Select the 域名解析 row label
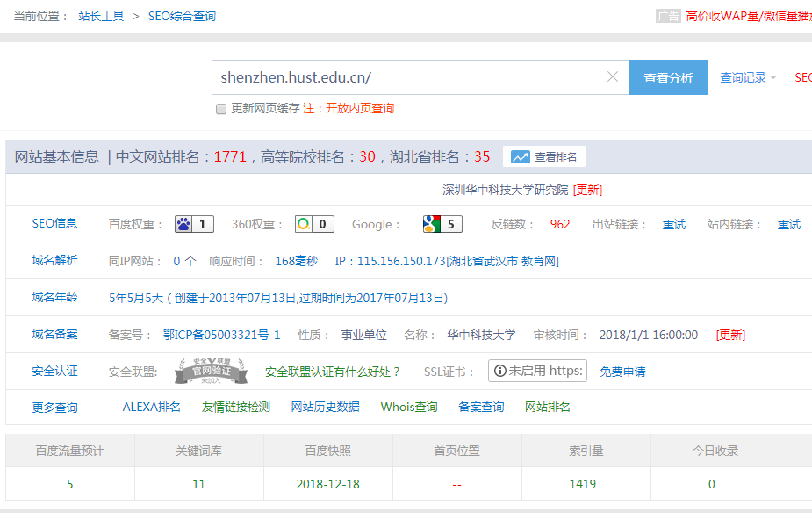 coord(54,260)
